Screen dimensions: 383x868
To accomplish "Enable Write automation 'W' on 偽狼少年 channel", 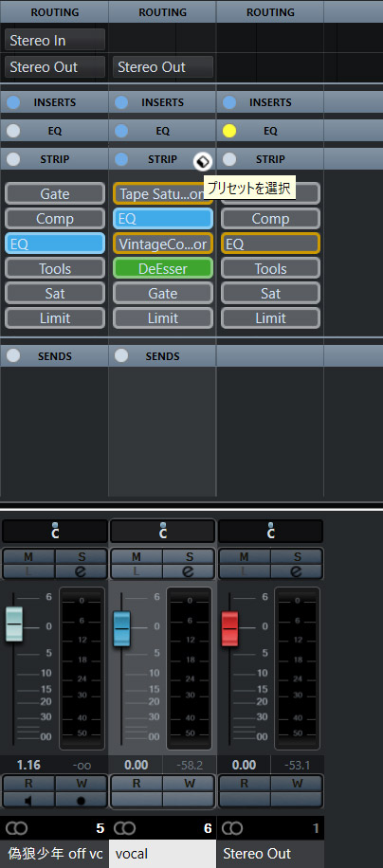I will (x=81, y=784).
